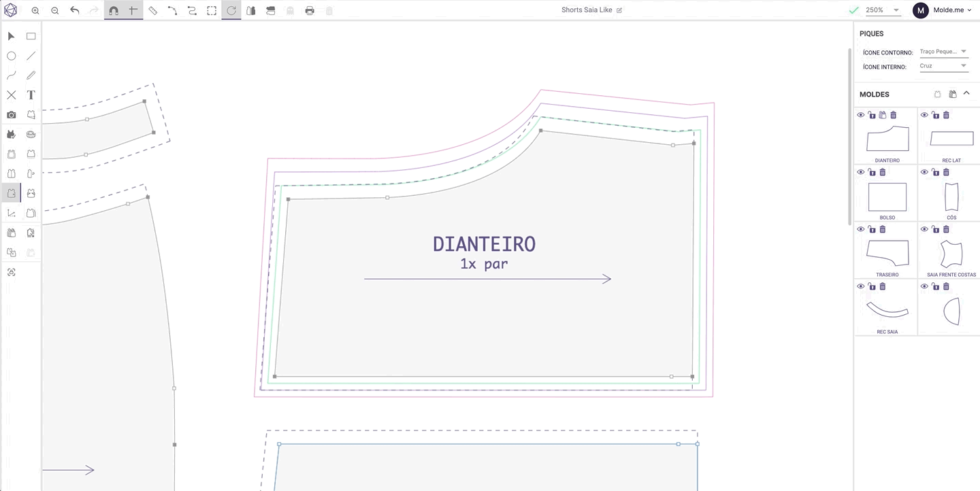This screenshot has height=491, width=980.
Task: Click the camera icon in left toolbar
Action: point(12,115)
